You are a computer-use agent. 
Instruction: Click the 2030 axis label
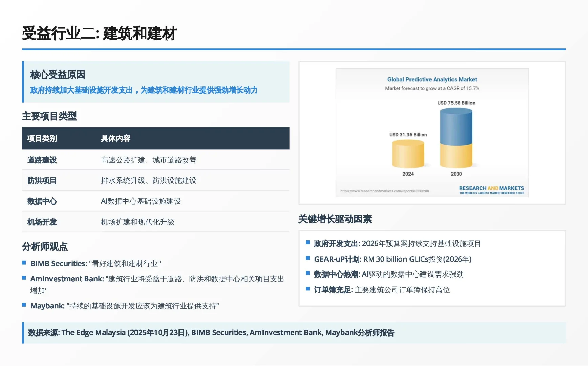(456, 174)
